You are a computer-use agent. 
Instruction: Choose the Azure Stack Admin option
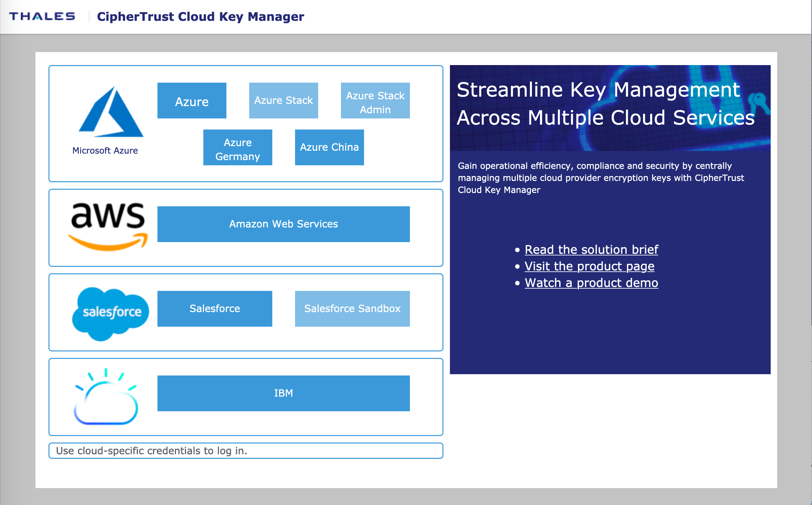(375, 101)
